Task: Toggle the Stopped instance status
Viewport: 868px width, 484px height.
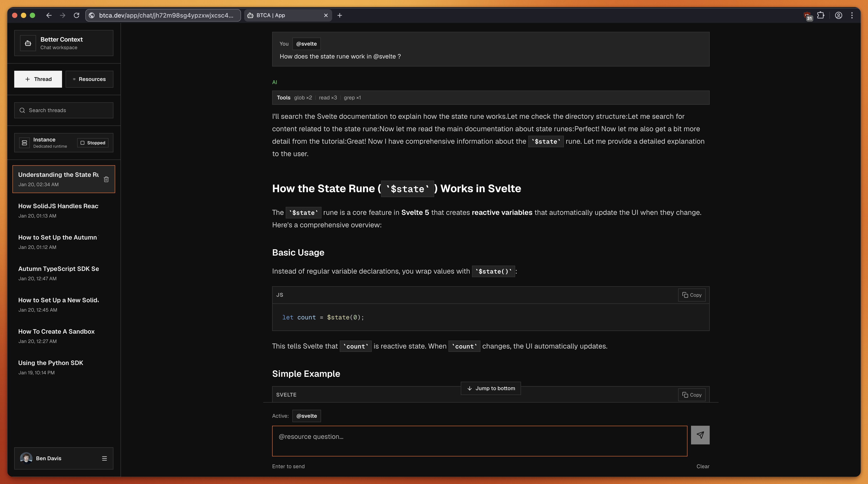Action: coord(93,143)
